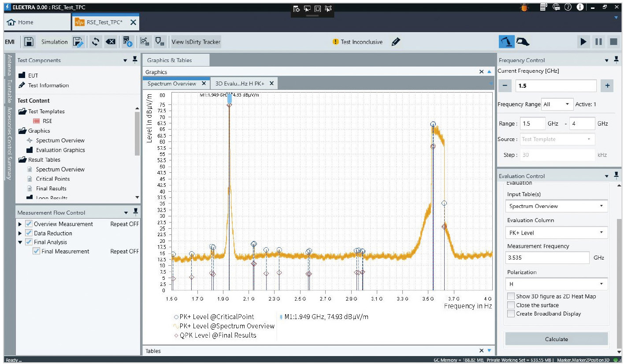Expand the Overview Measurement tree node
624x364 pixels.
[20, 224]
